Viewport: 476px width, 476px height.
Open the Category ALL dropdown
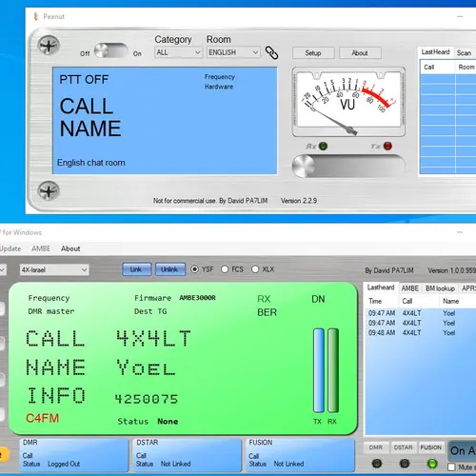pyautogui.click(x=178, y=52)
